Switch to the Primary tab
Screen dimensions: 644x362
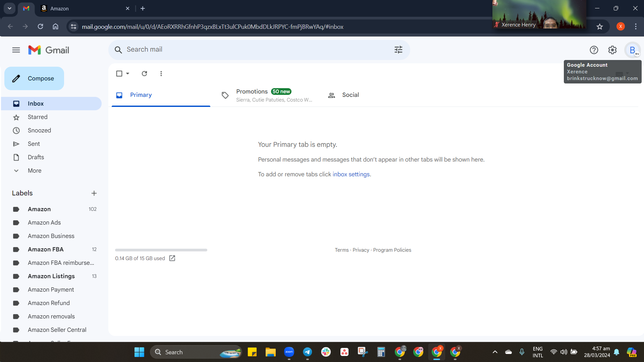coord(161,95)
